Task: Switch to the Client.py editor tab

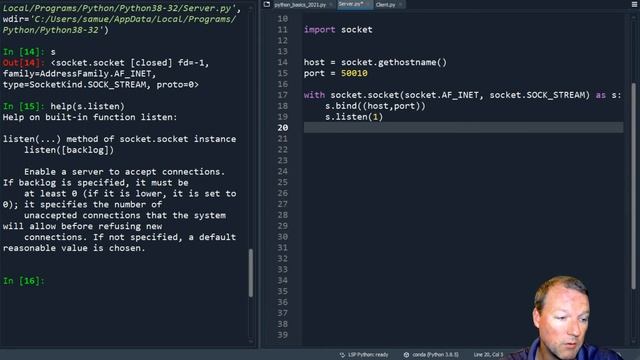Action: (386, 4)
